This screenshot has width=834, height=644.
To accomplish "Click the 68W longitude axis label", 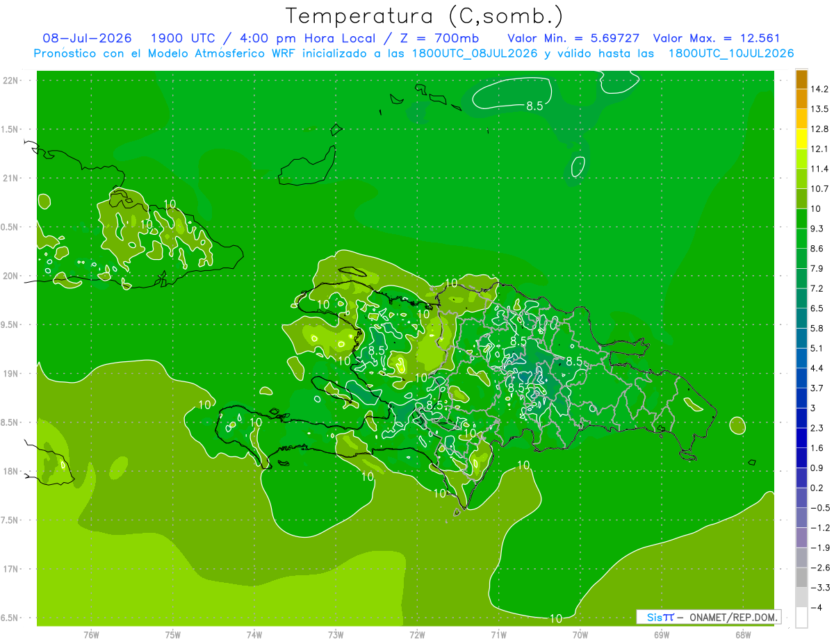I will (x=742, y=634).
